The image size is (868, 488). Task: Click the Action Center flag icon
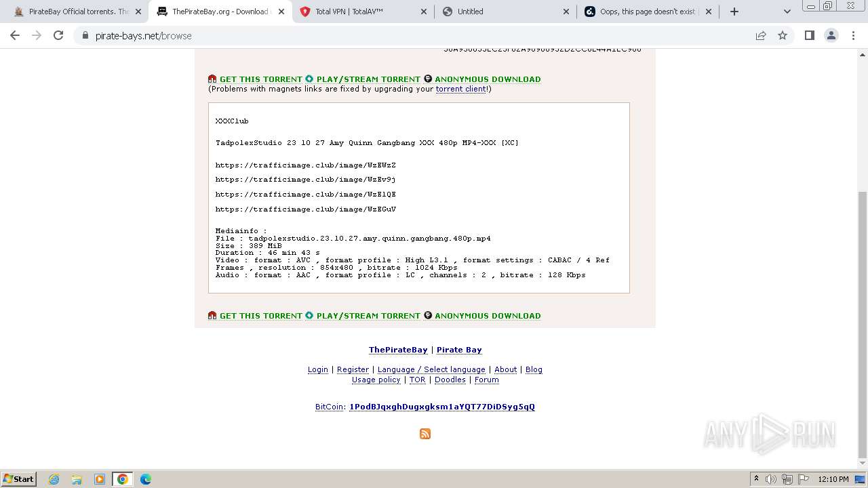click(x=804, y=479)
